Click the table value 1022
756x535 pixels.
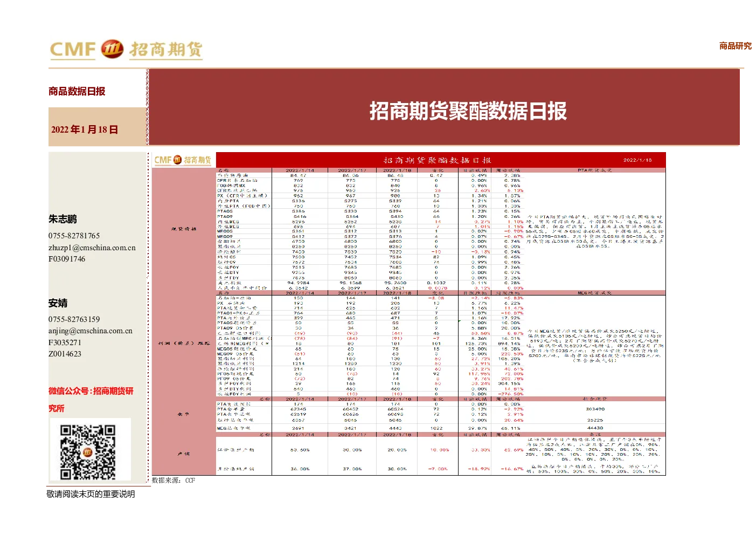436,428
